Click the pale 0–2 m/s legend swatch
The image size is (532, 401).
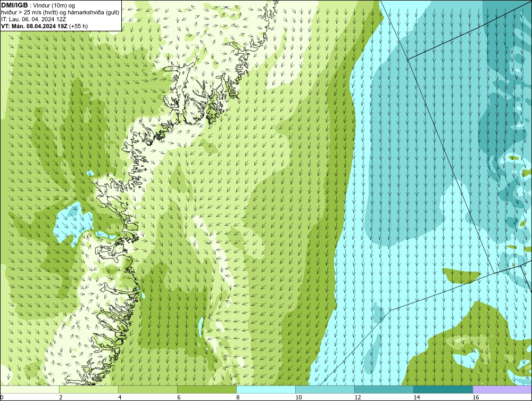tap(30, 389)
